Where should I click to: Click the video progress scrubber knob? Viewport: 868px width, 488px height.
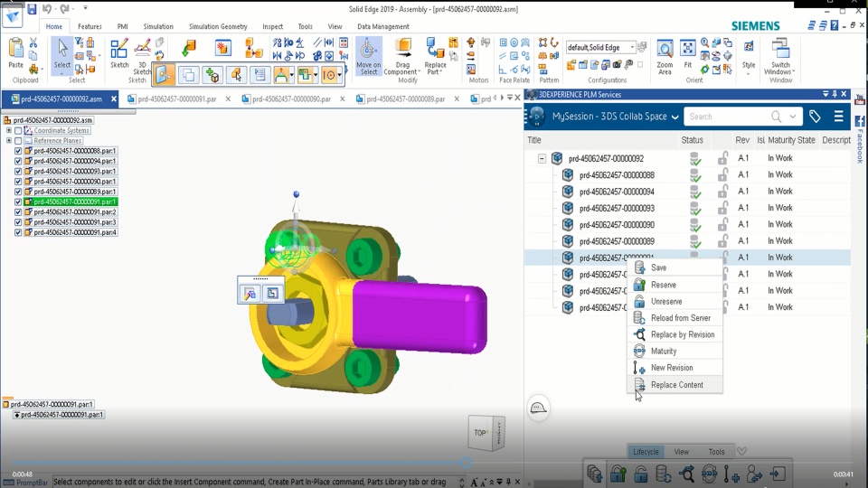[x=467, y=462]
